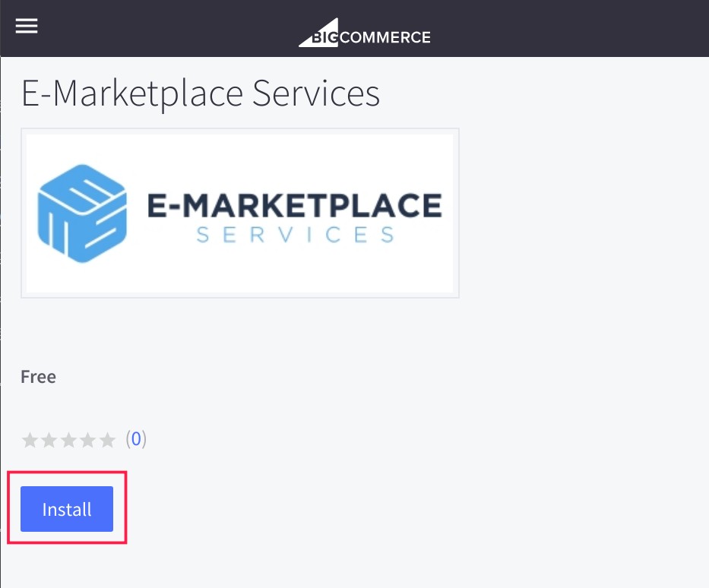The image size is (709, 588).
Task: Click the Free price label
Action: (39, 377)
